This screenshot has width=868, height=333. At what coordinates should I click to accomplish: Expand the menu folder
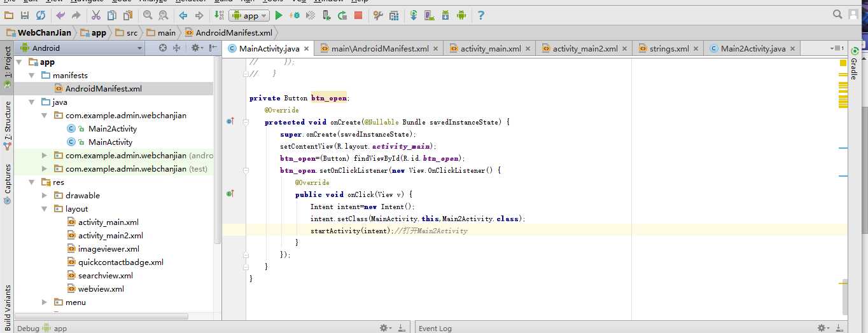click(x=45, y=302)
